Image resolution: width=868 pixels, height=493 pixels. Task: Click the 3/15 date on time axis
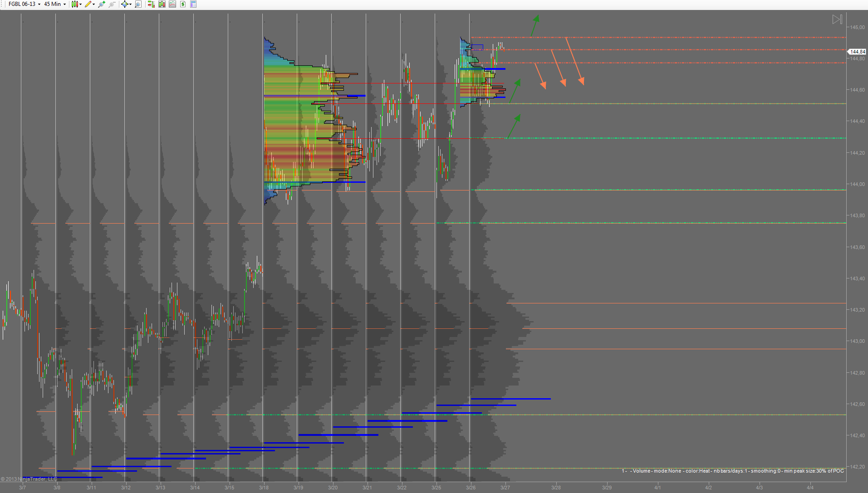click(229, 488)
